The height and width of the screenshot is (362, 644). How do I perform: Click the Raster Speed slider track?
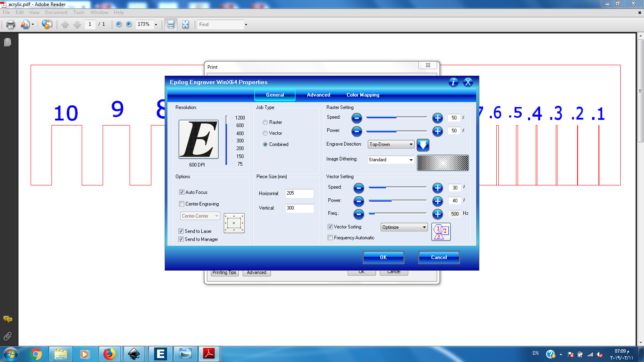click(396, 117)
